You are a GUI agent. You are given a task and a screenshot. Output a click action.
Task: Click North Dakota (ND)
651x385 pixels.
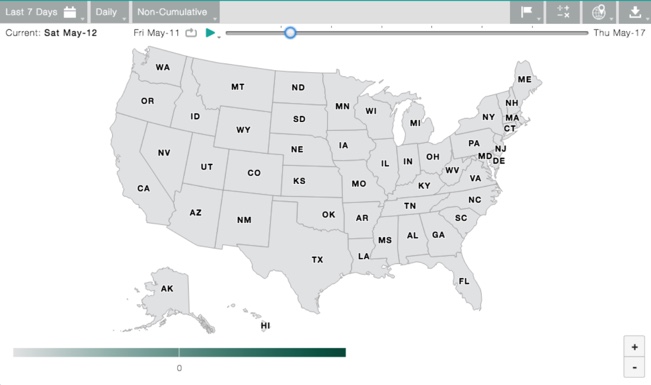click(298, 87)
